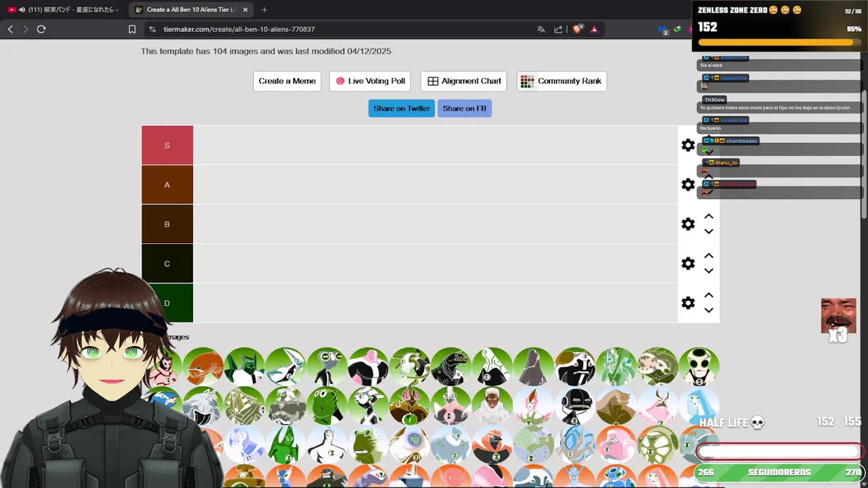Pick the grey hooded Ghostfreak alien image
The width and height of the screenshot is (868, 488).
(x=534, y=367)
